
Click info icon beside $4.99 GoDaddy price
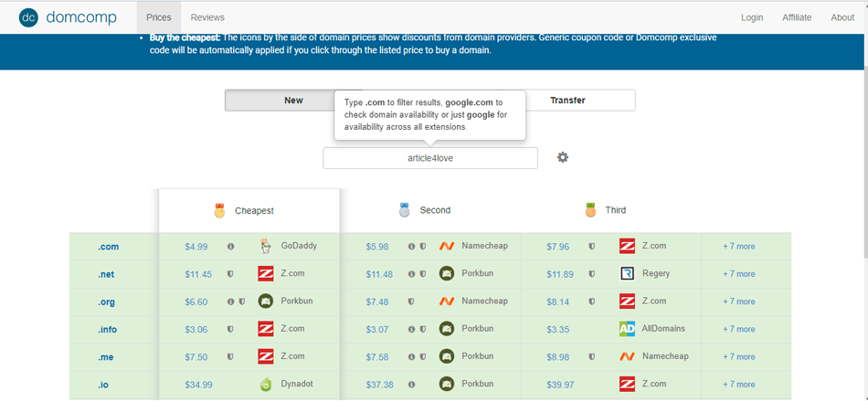tap(231, 247)
